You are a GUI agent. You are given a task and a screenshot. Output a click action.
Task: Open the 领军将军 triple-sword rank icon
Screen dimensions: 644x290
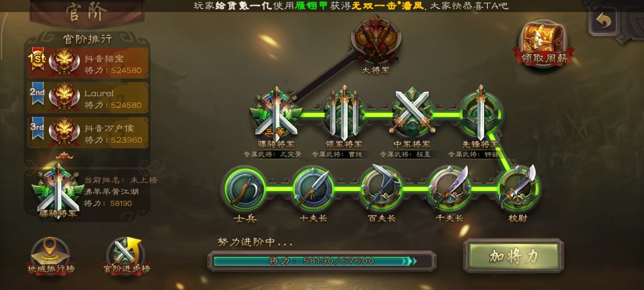[x=344, y=113]
